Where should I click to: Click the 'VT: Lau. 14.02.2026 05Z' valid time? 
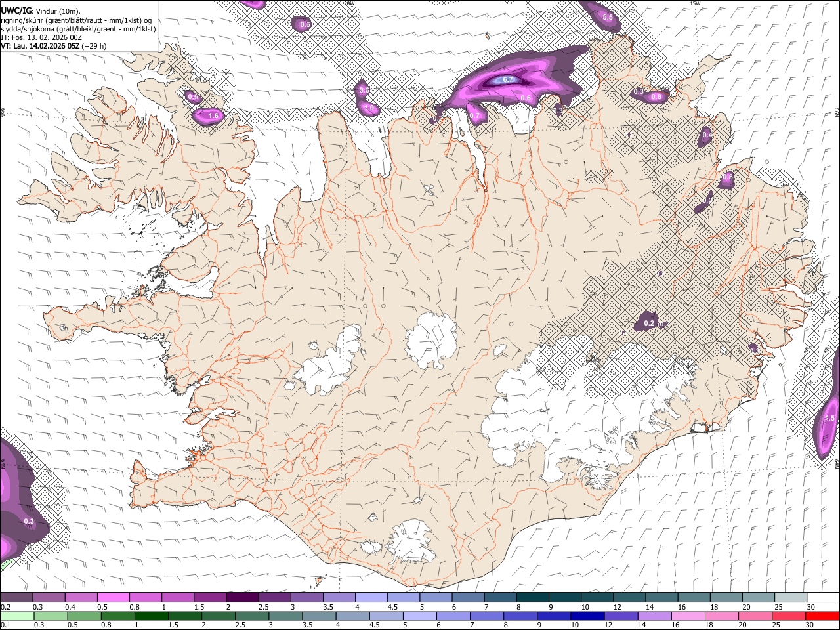(x=40, y=47)
